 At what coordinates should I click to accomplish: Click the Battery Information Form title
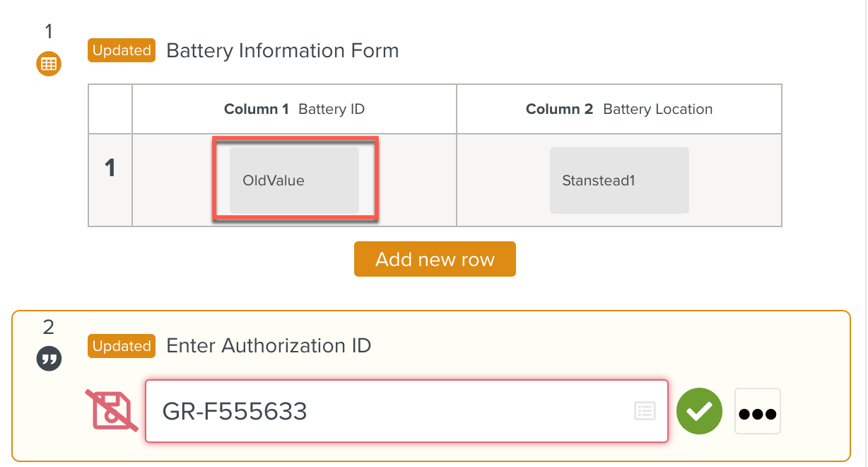282,51
